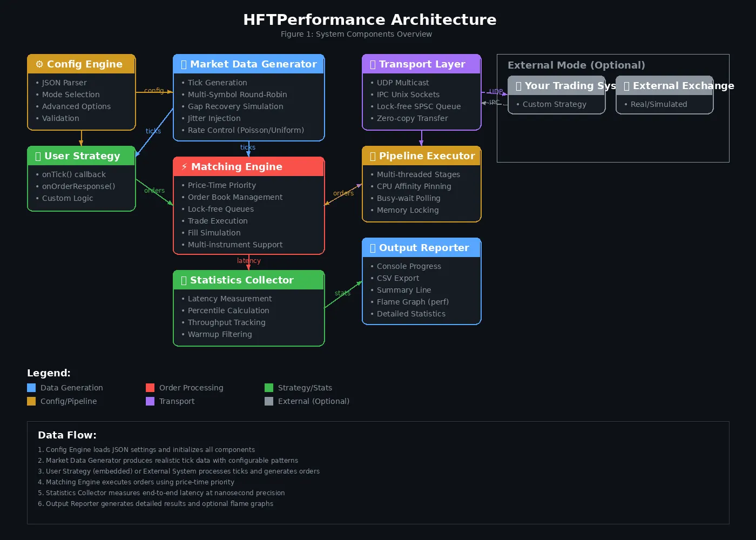This screenshot has width=756, height=540.
Task: Select the blue Data Generation legend swatch
Action: click(31, 388)
